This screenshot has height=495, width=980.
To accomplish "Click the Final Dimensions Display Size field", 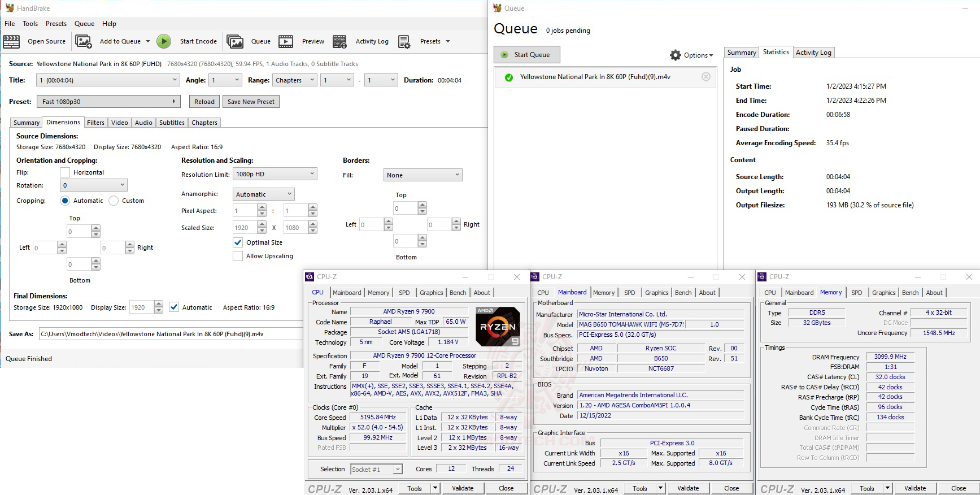I will click(141, 307).
